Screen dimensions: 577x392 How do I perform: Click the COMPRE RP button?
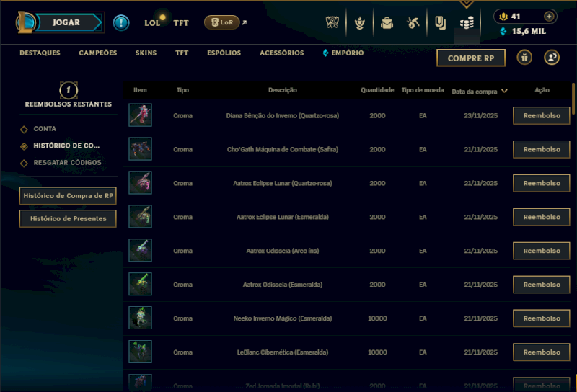pos(471,58)
